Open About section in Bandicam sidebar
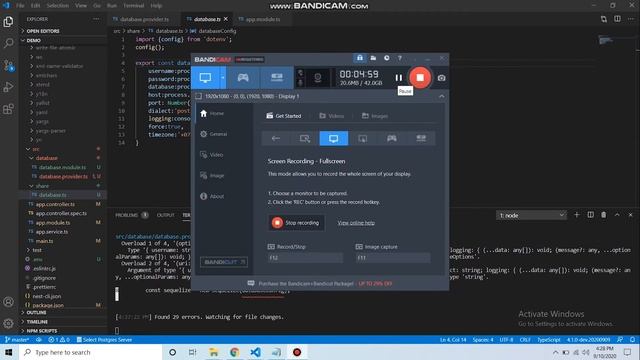 [212, 196]
